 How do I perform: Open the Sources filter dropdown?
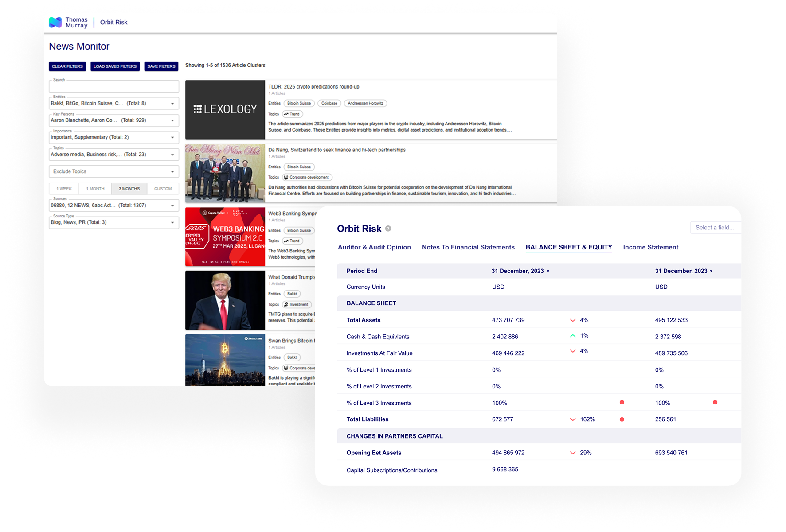coord(114,206)
